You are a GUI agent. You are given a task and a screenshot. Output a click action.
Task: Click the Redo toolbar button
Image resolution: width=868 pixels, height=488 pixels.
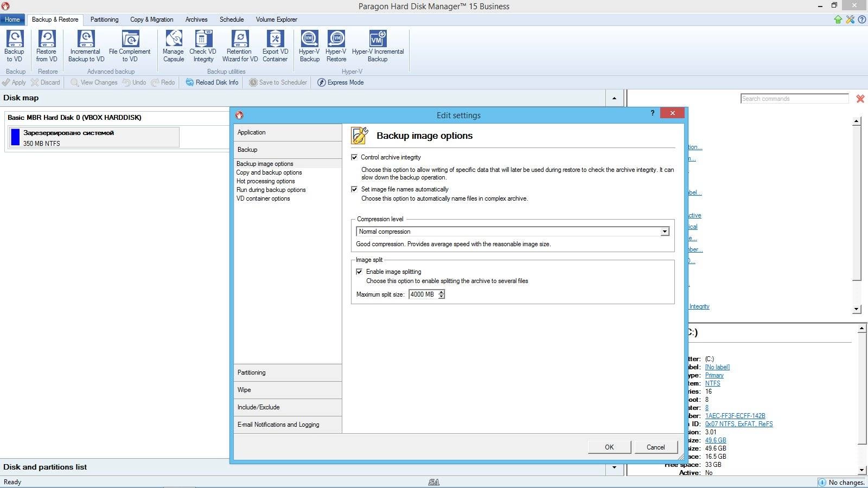(x=163, y=82)
